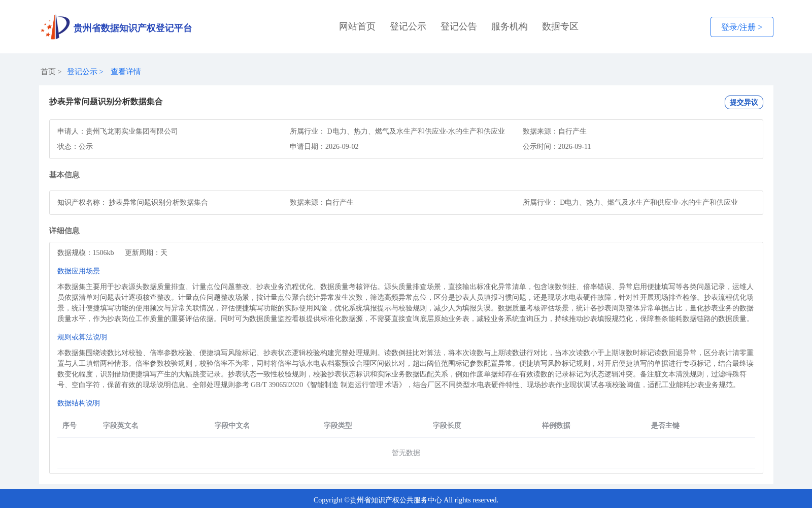Click the 暂无数据 empty table message
The width and height of the screenshot is (812, 508).
(x=406, y=453)
